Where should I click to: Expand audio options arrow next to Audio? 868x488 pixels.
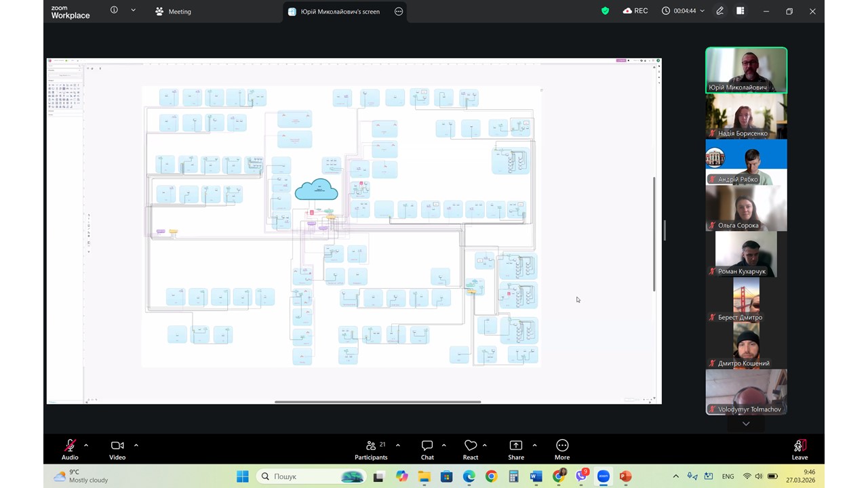[x=86, y=445]
